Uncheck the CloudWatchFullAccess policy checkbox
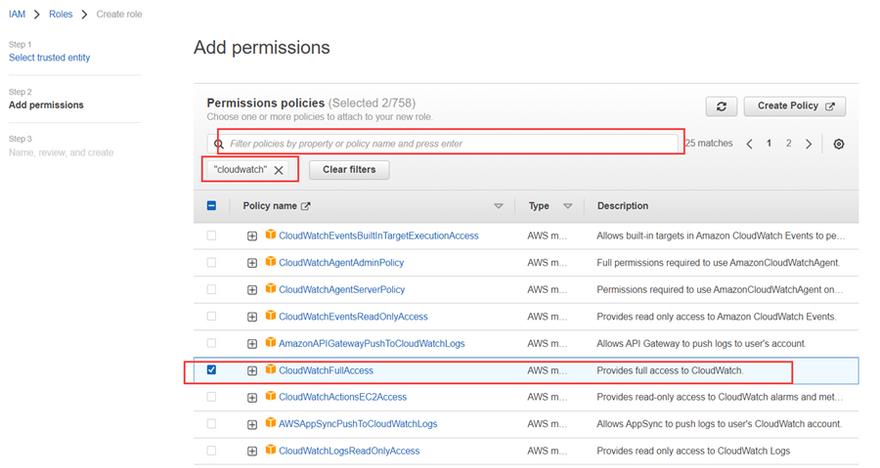The width and height of the screenshot is (880, 468). pyautogui.click(x=211, y=370)
